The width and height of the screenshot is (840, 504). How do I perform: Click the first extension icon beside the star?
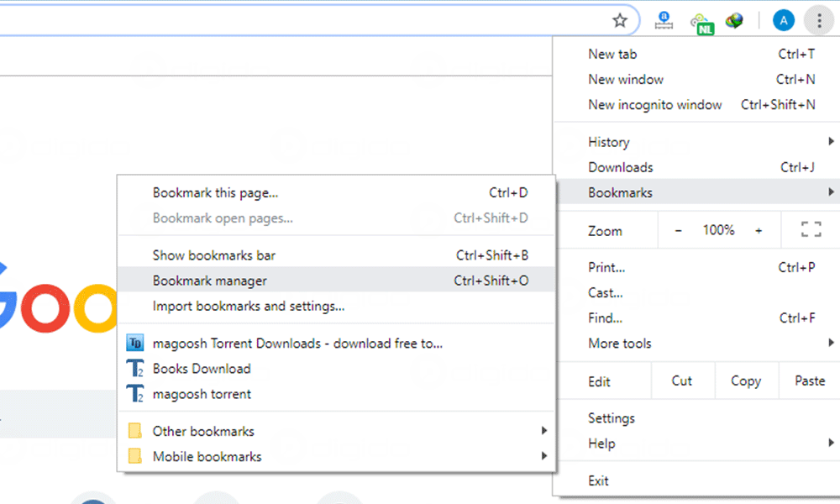(x=664, y=20)
